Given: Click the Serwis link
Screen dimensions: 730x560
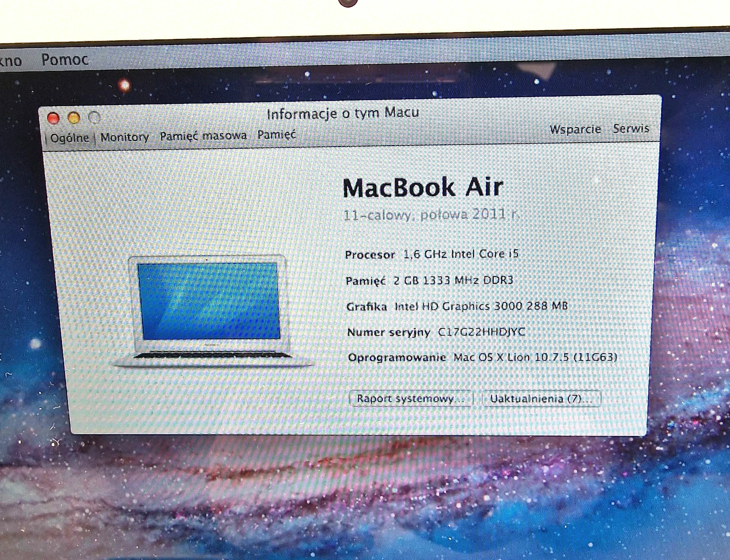Looking at the screenshot, I should click(631, 128).
